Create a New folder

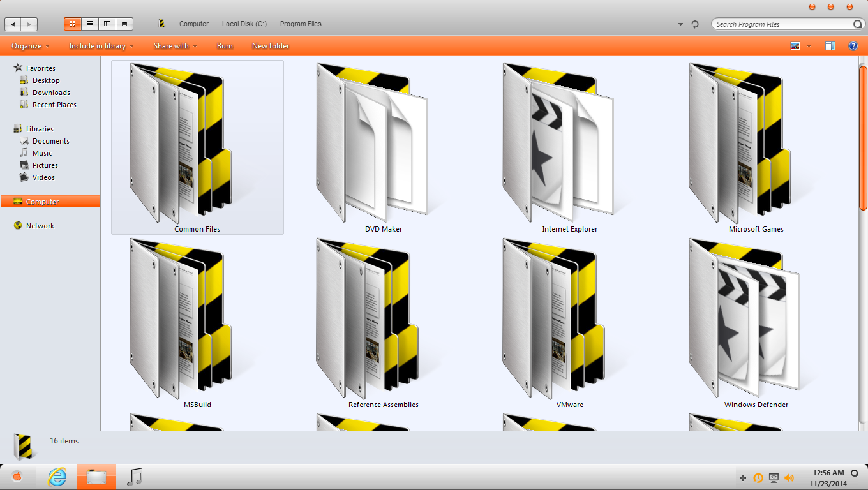271,46
